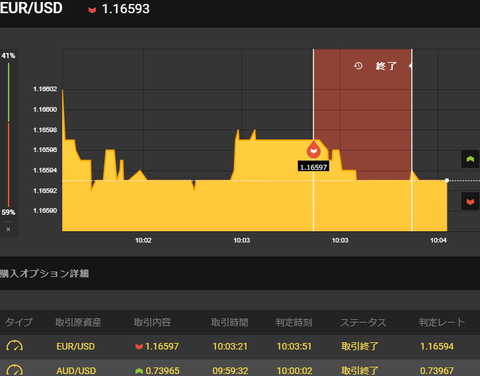The width and height of the screenshot is (480, 376).
Task: Click the タイプ column header
Action: pyautogui.click(x=19, y=322)
